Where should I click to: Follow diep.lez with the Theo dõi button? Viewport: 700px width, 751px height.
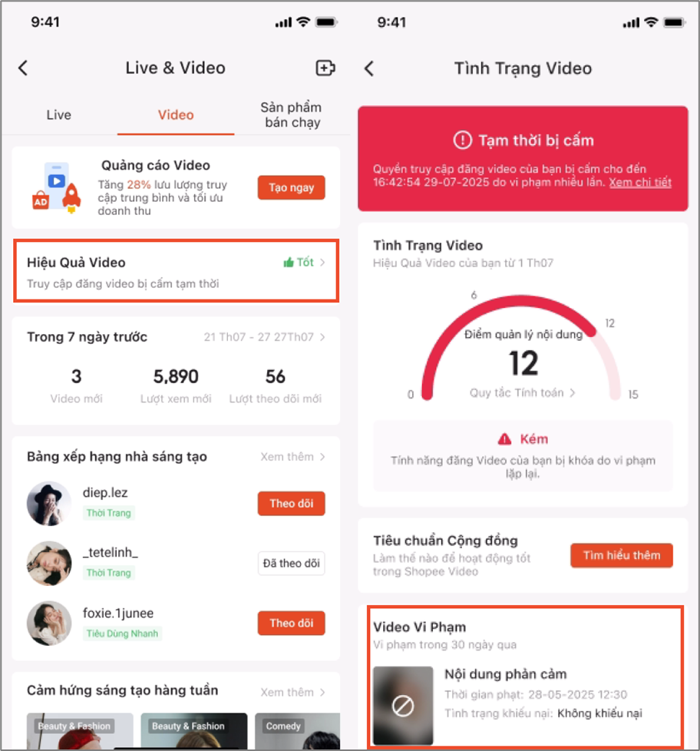[x=291, y=504]
